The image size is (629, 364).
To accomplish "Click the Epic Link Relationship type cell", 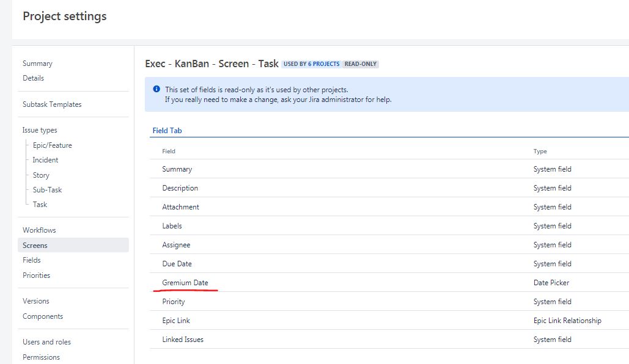I will coord(567,321).
